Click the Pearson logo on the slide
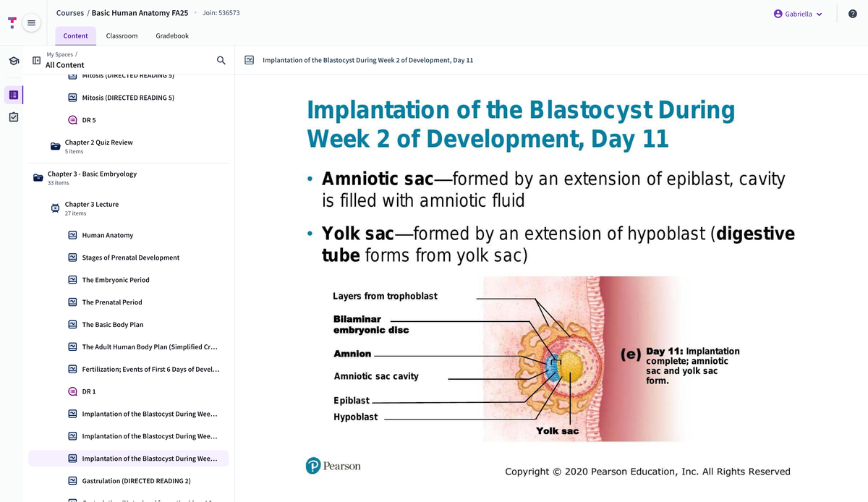The image size is (868, 502). tap(333, 466)
